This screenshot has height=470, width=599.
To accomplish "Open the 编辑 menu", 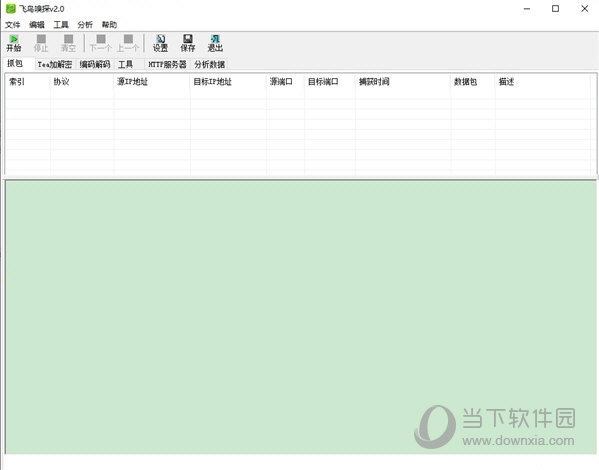I will pos(37,25).
